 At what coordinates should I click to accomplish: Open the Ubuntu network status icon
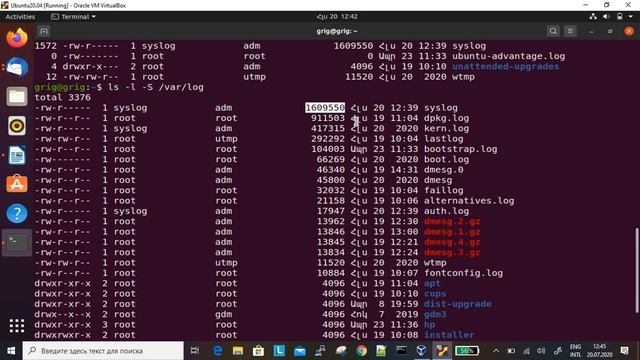pyautogui.click(x=593, y=17)
